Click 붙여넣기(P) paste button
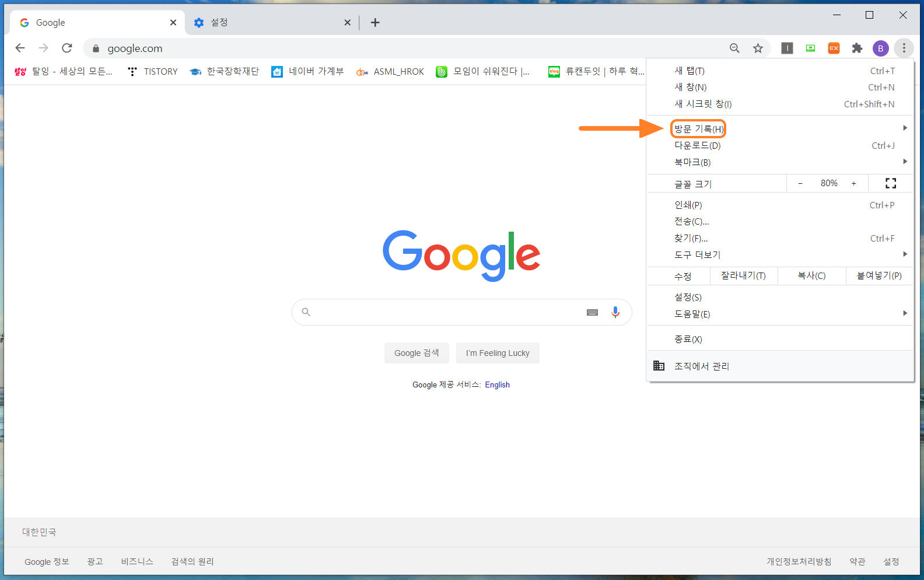 pyautogui.click(x=879, y=275)
